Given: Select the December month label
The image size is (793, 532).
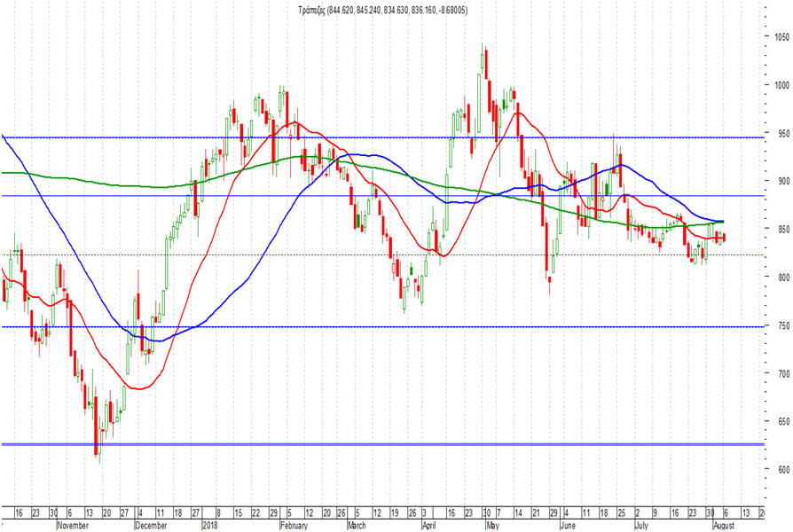Looking at the screenshot, I should (x=151, y=526).
